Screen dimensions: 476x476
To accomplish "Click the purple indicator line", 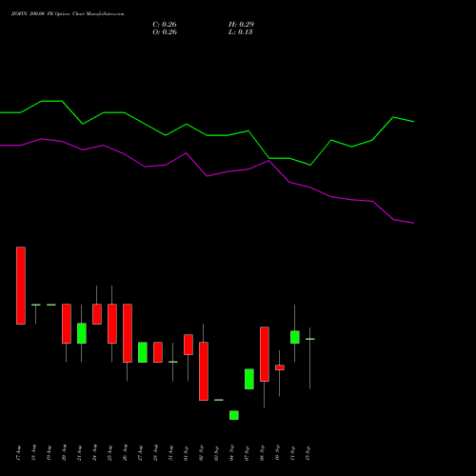I will pyautogui.click(x=207, y=175).
